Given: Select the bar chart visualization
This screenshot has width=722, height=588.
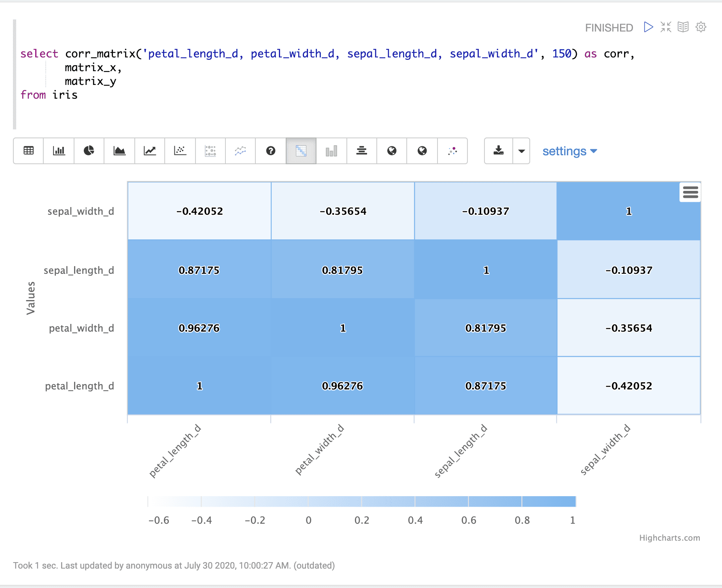Looking at the screenshot, I should pos(59,151).
